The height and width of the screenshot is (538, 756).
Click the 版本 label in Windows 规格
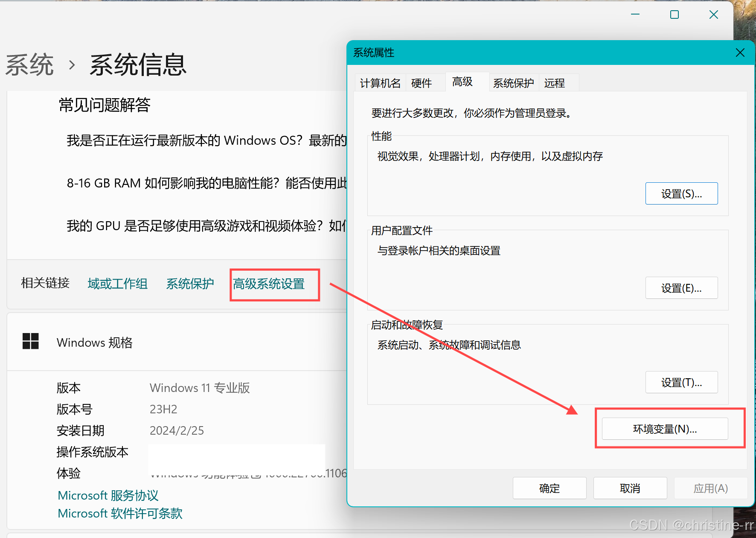coord(69,388)
